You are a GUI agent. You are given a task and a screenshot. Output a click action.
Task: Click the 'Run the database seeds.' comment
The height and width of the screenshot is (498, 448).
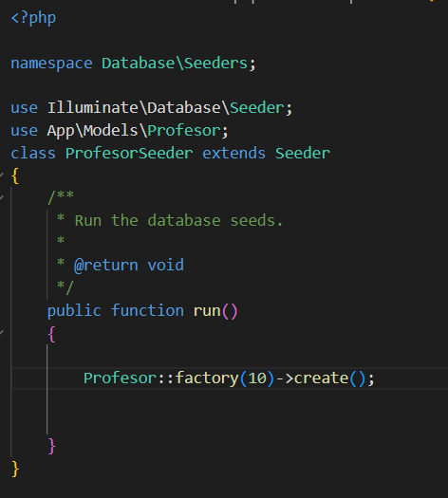point(178,220)
